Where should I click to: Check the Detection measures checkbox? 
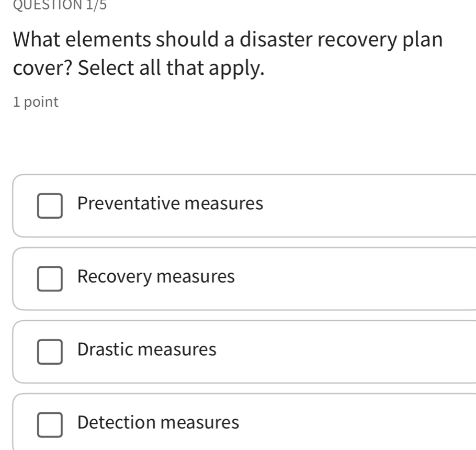(50, 425)
